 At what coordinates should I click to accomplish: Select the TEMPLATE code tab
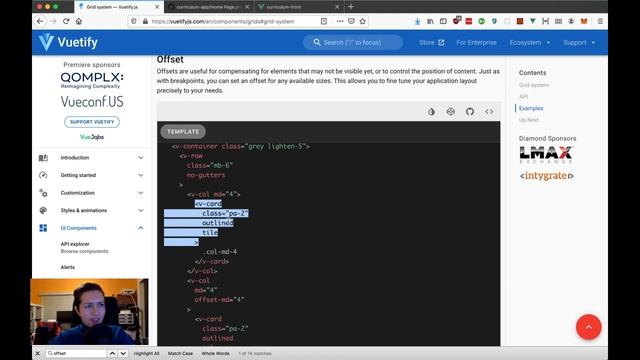point(183,132)
